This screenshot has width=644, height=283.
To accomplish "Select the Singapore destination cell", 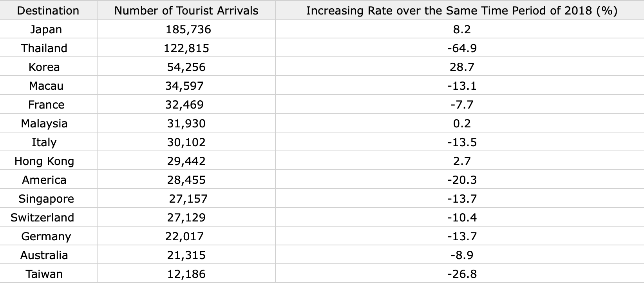I will [48, 198].
